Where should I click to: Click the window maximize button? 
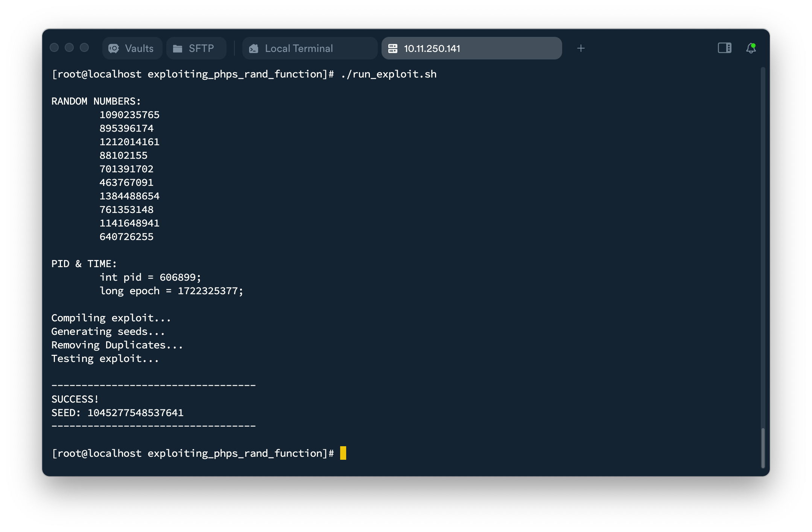pos(84,48)
